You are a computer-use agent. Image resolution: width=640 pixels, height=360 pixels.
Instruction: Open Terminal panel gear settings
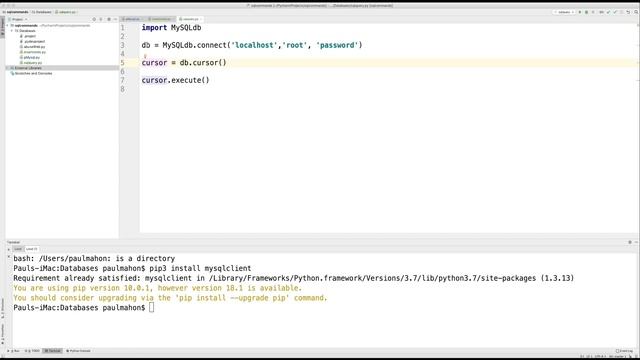point(630,242)
